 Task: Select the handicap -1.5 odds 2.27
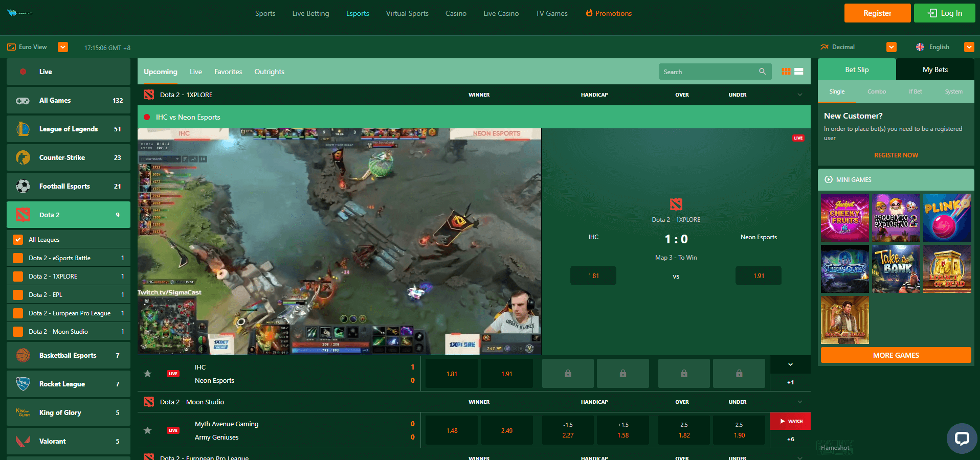(568, 430)
